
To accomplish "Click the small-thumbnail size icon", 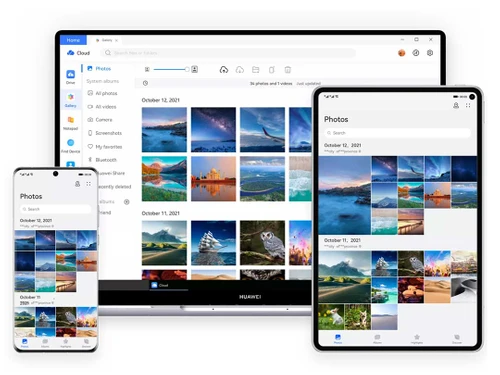I will point(147,69).
